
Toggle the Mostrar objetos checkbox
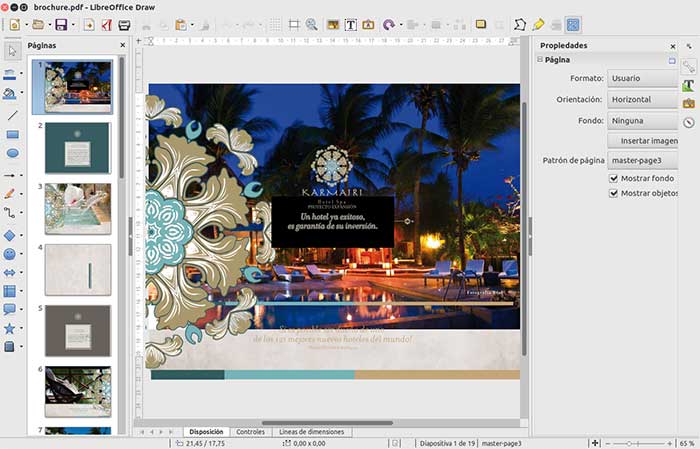point(614,193)
